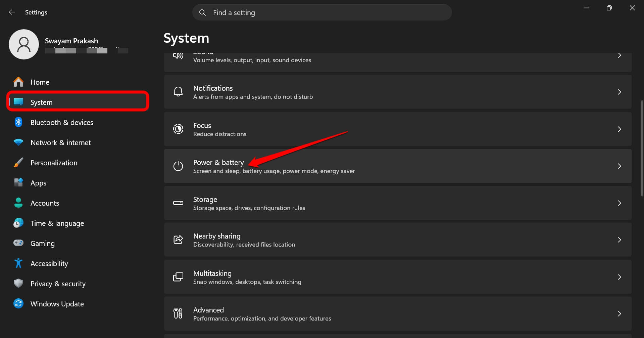Click the Nearby sharing share icon
Viewport: 644px width, 338px height.
(x=178, y=240)
